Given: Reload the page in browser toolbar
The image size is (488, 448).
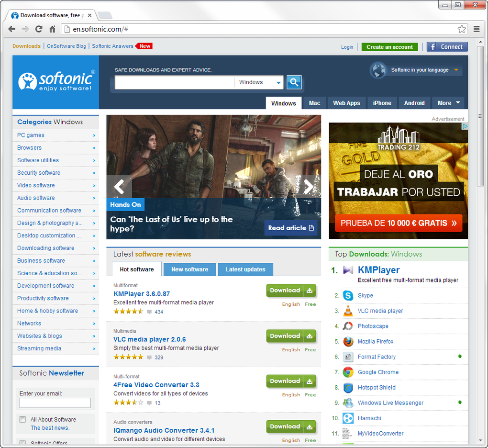Looking at the screenshot, I should (39, 29).
